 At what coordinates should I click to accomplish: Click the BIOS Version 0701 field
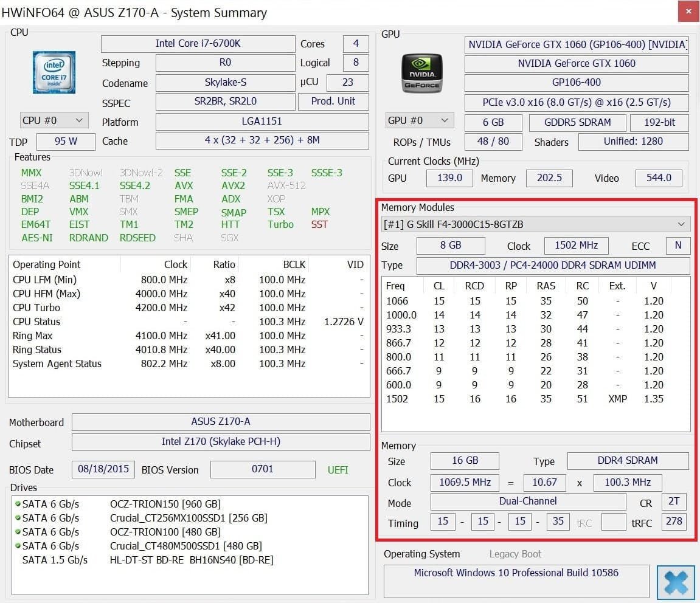263,469
